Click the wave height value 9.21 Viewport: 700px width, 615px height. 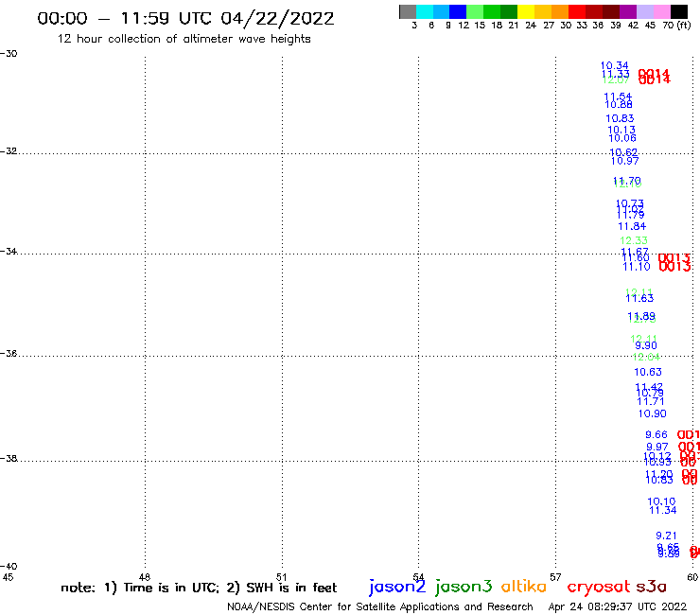coord(666,536)
